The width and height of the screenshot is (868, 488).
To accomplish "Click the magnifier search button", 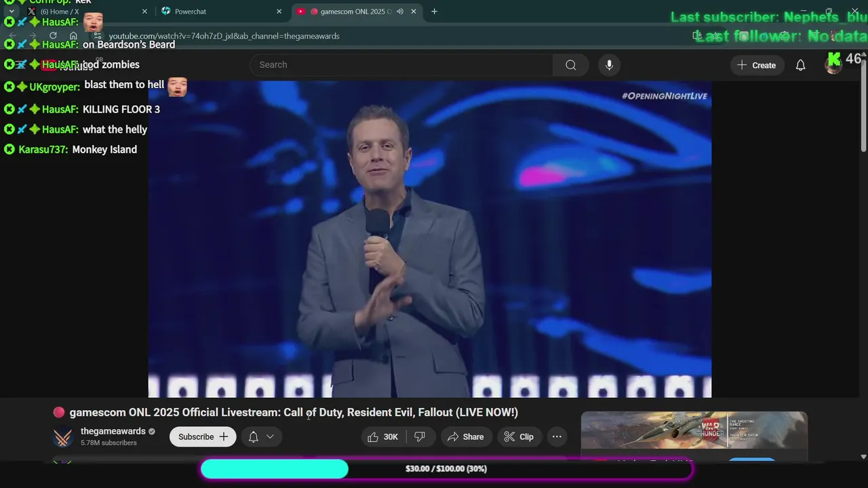I will click(571, 65).
